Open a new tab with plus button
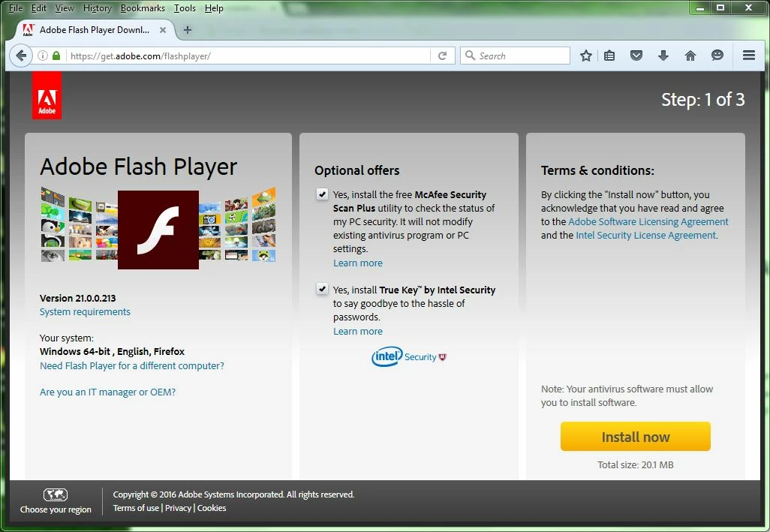The image size is (770, 532). coord(187,30)
